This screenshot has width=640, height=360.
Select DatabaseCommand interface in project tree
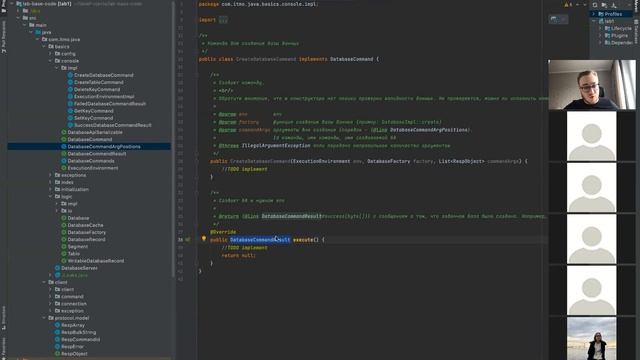click(90, 139)
